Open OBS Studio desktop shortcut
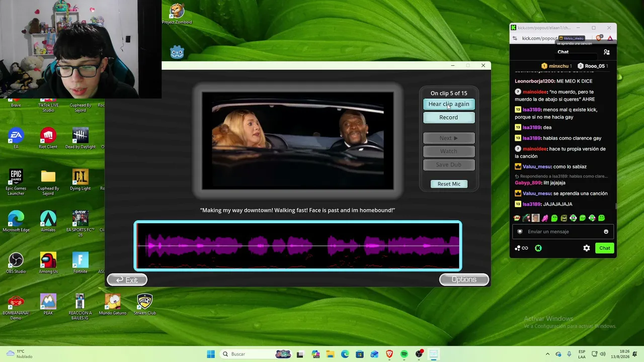Image resolution: width=644 pixels, height=362 pixels. (x=16, y=263)
